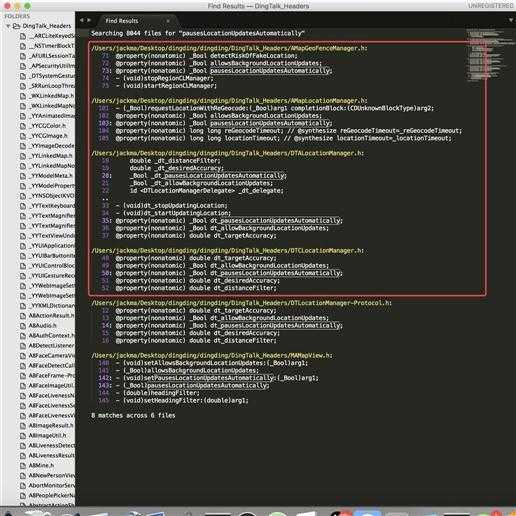Open the tab list dropdown arrow
516x516 pixels.
[x=510, y=20]
